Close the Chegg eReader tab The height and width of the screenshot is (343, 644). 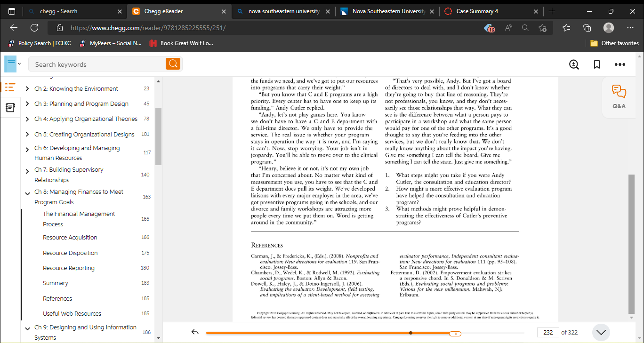coord(224,11)
